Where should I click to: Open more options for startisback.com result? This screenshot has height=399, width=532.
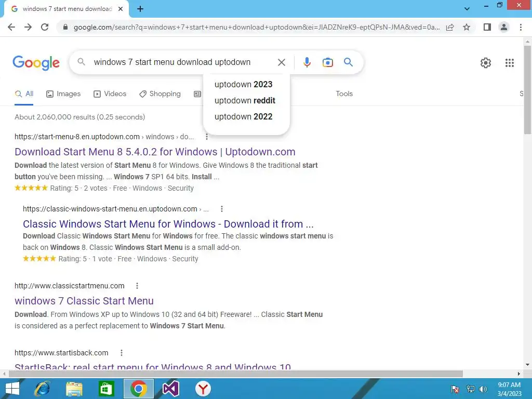pyautogui.click(x=122, y=353)
